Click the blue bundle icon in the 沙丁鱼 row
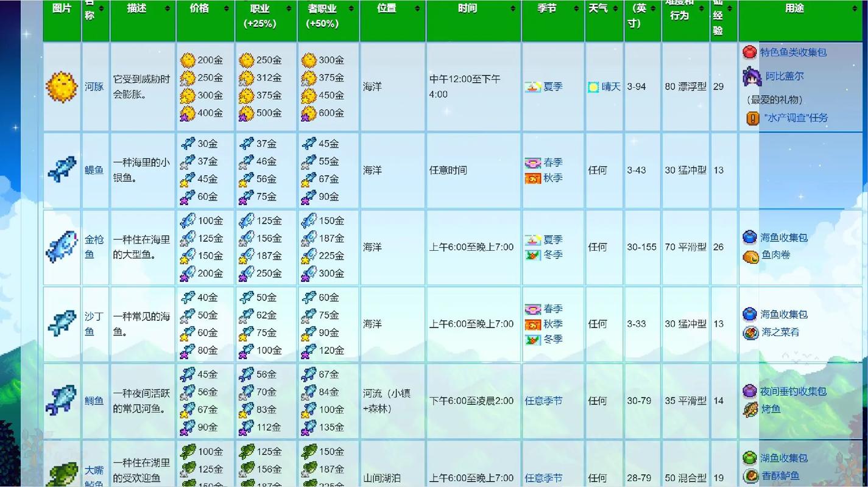 [x=750, y=314]
